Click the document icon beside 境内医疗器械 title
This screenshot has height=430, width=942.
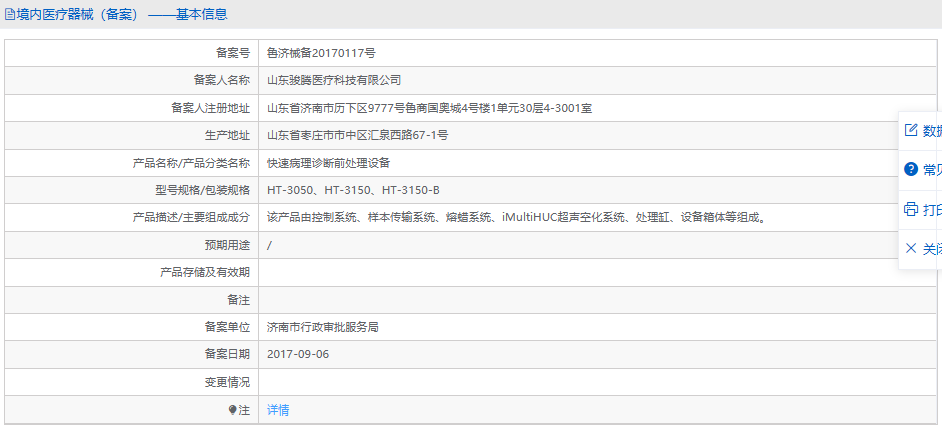point(10,14)
